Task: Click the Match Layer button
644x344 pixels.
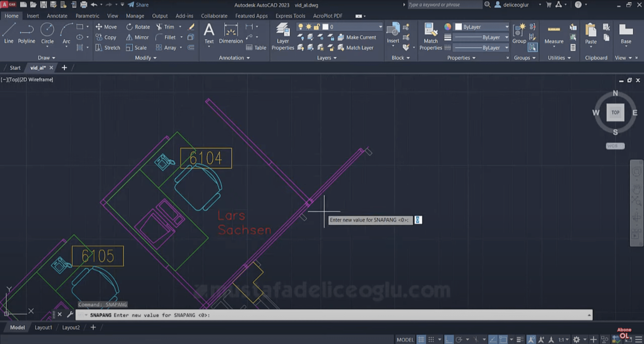Action: (356, 47)
